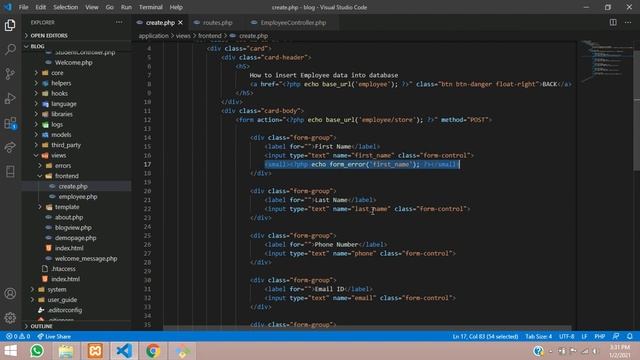The height and width of the screenshot is (360, 640).
Task: Open the .htaccess file
Action: pyautogui.click(x=64, y=269)
